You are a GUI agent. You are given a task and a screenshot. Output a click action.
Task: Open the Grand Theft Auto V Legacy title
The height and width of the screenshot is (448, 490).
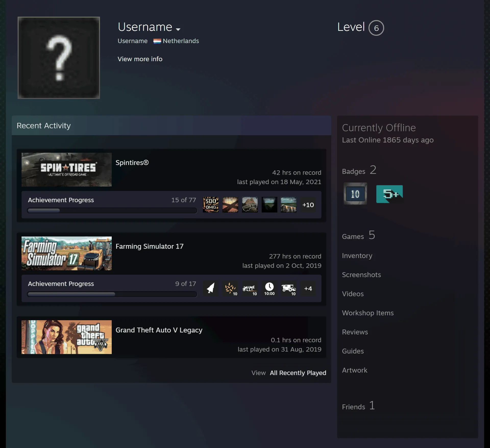tap(159, 330)
